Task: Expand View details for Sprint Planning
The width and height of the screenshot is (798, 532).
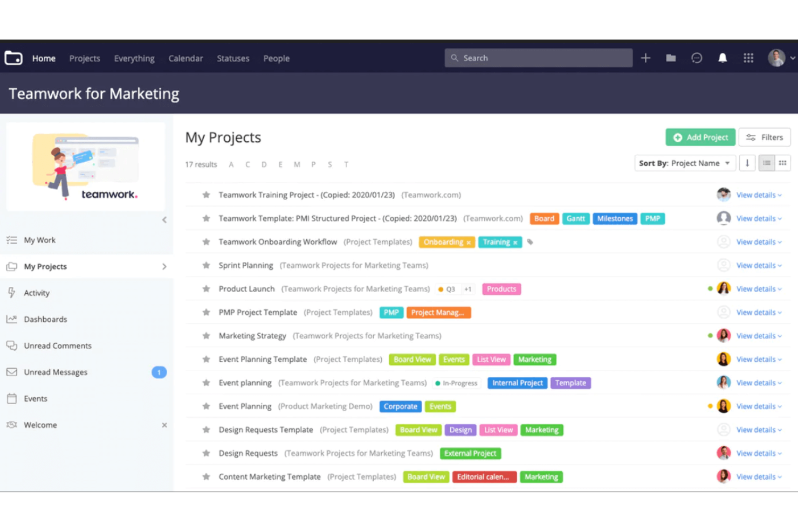Action: pos(759,265)
